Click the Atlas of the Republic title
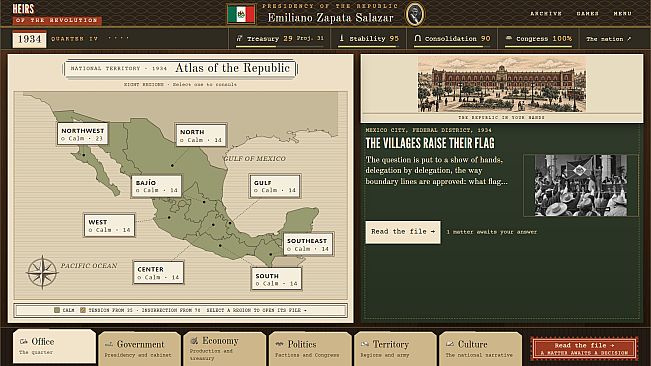This screenshot has height=366, width=651. [232, 68]
